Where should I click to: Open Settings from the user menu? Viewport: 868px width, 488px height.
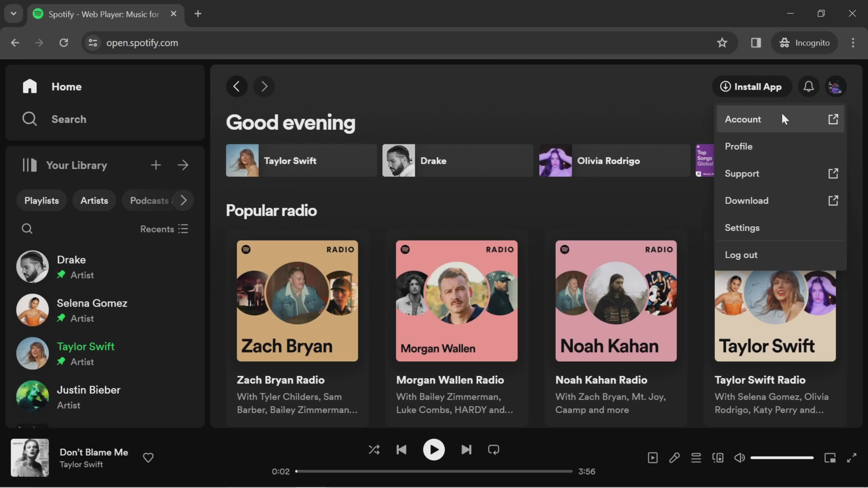(780, 228)
